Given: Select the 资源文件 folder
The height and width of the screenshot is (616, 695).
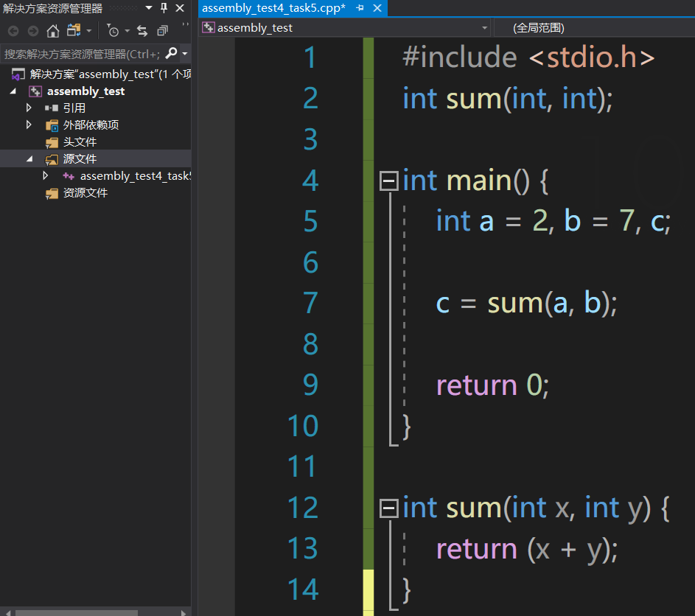Looking at the screenshot, I should coord(85,193).
